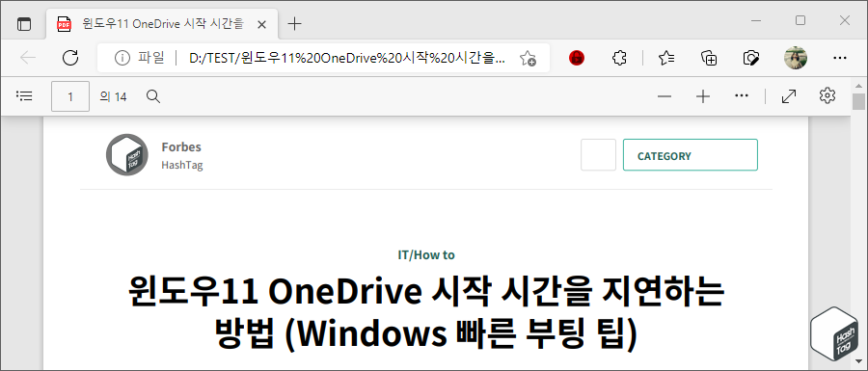
Task: Select the 윈도우11 OneDrive PDF tab
Action: coord(162,24)
